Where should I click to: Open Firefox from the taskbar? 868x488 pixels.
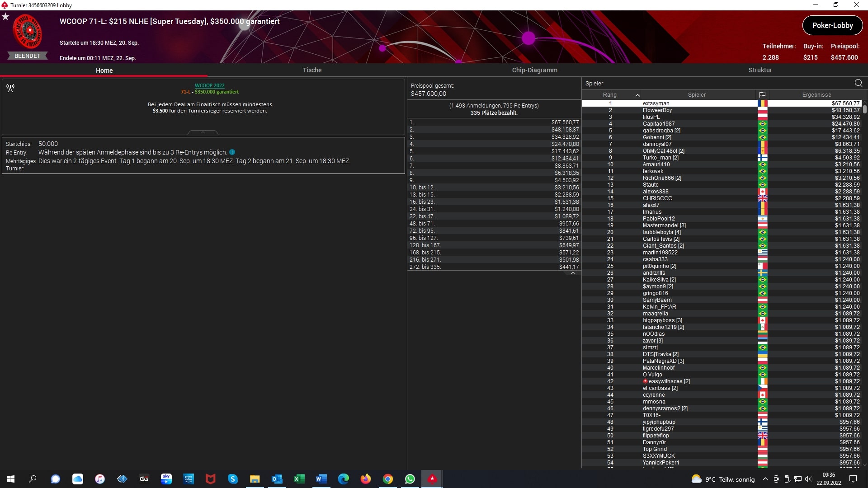tap(366, 479)
